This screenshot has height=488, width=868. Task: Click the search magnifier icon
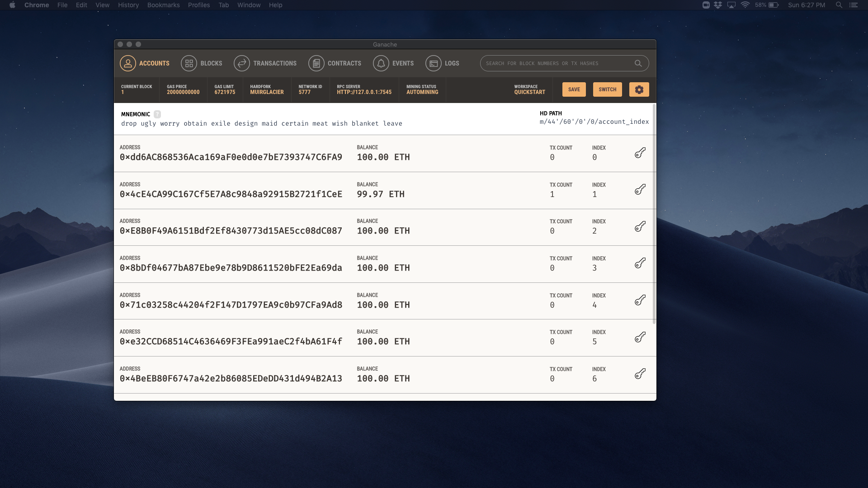pos(638,63)
